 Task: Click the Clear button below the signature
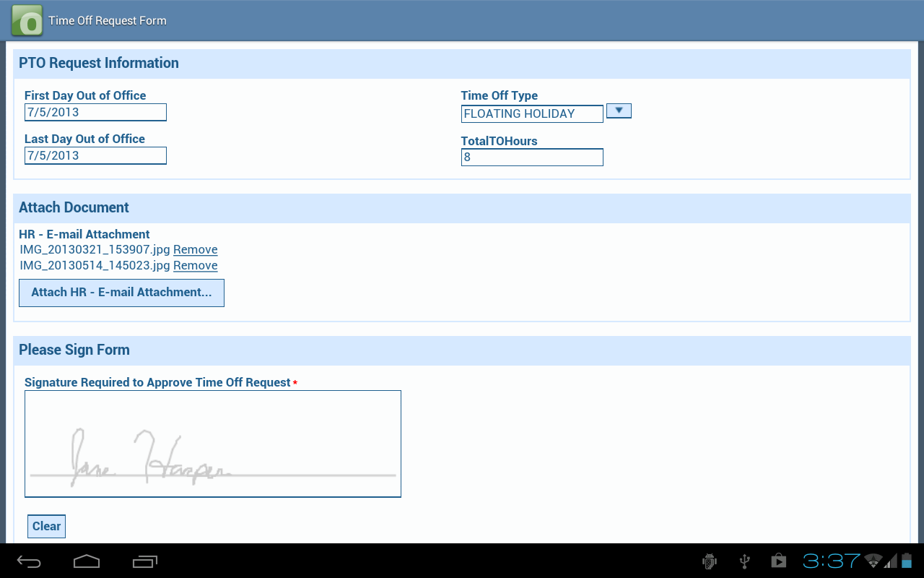click(46, 526)
